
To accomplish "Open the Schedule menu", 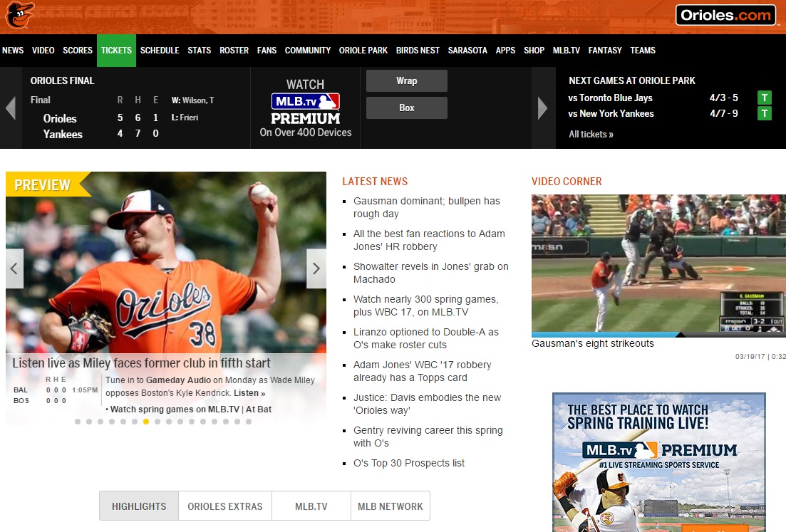I will click(x=160, y=50).
